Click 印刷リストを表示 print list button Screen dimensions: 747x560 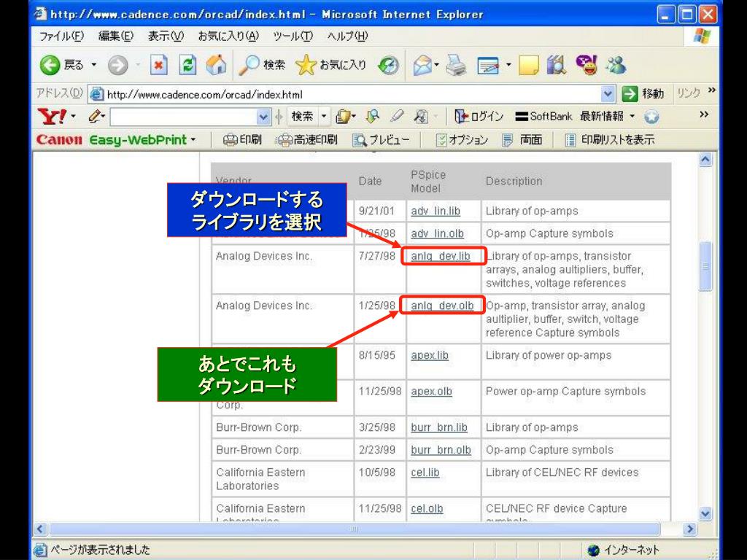[609, 139]
